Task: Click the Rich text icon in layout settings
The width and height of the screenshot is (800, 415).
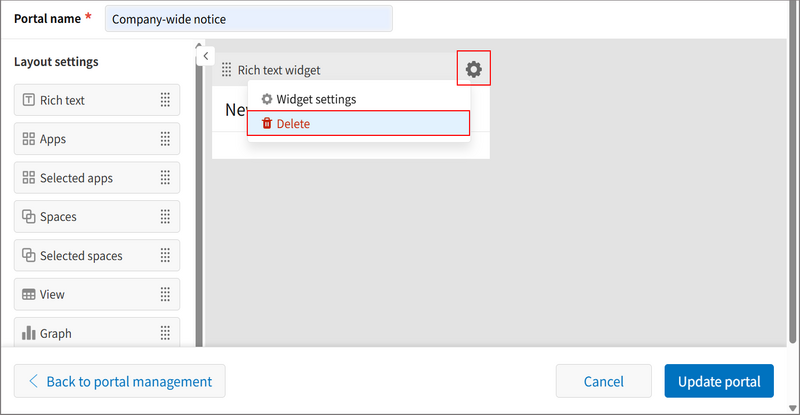Action: tap(28, 100)
